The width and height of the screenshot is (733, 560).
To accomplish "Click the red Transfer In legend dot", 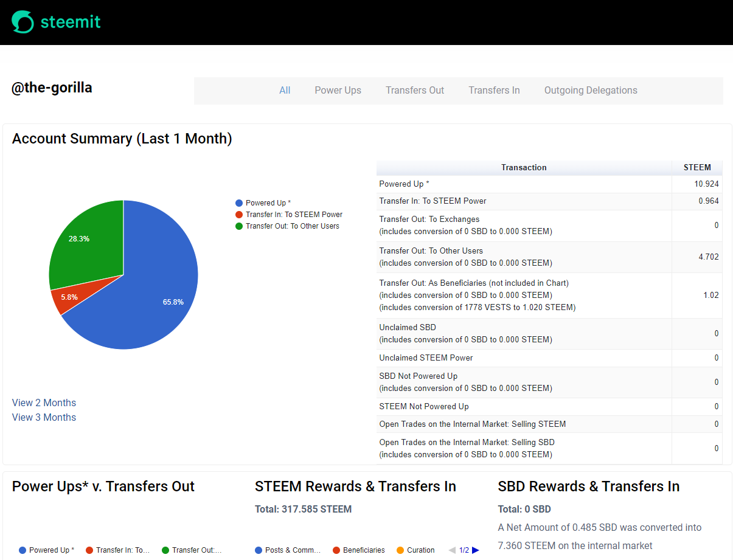I will point(239,215).
